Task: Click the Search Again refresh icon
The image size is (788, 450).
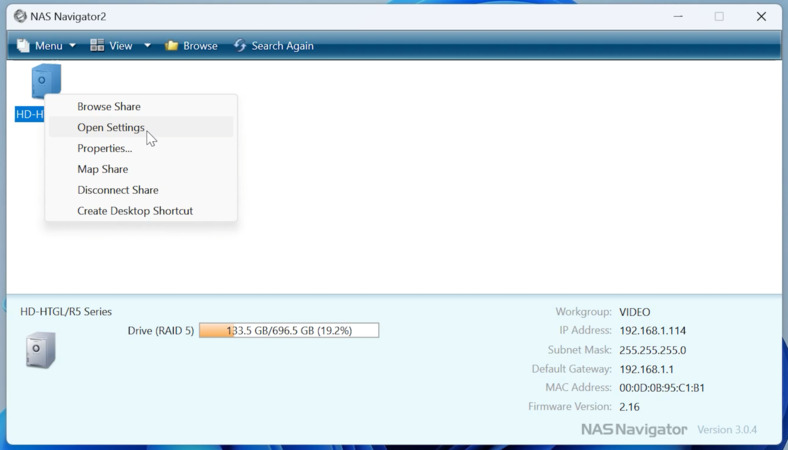Action: click(240, 45)
